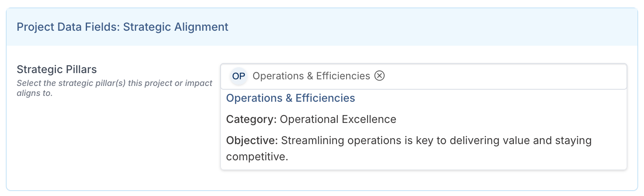644x196 pixels.
Task: Click the Operational Excellence category value
Action: (338, 120)
